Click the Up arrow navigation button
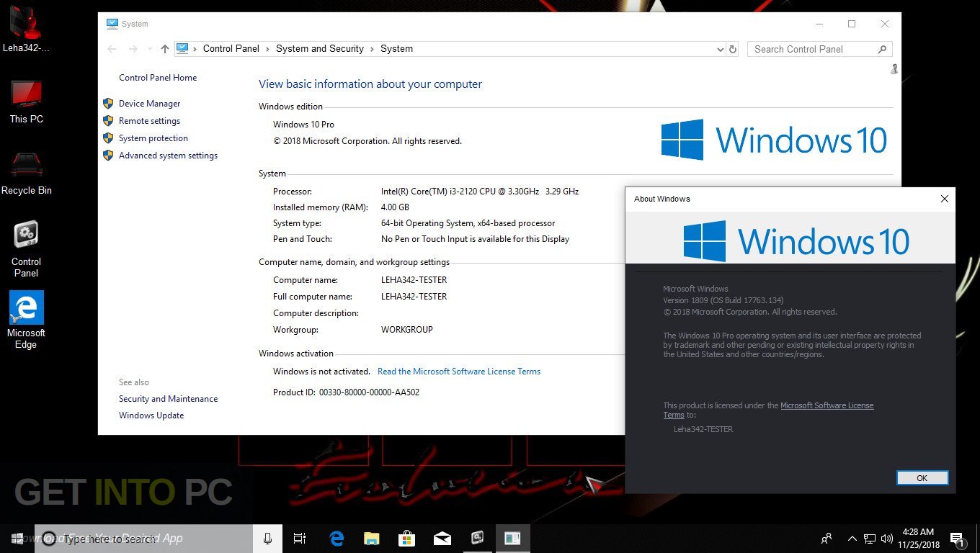The image size is (980, 553). (165, 49)
